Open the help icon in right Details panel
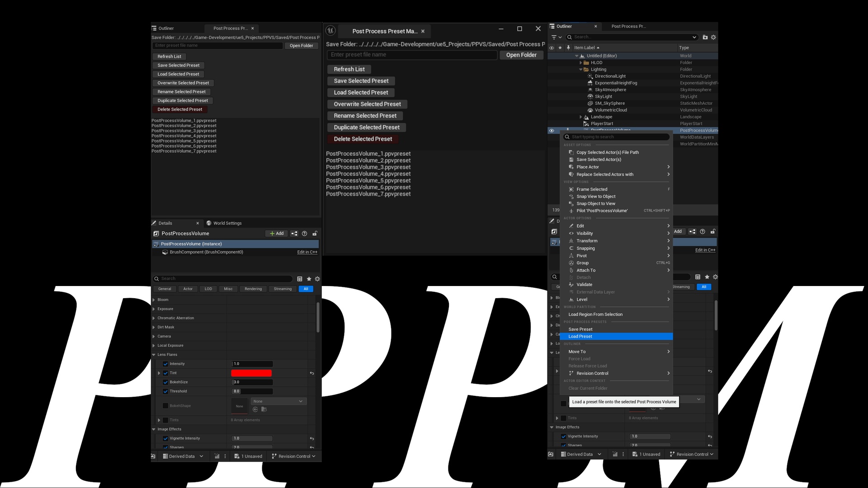 (703, 231)
